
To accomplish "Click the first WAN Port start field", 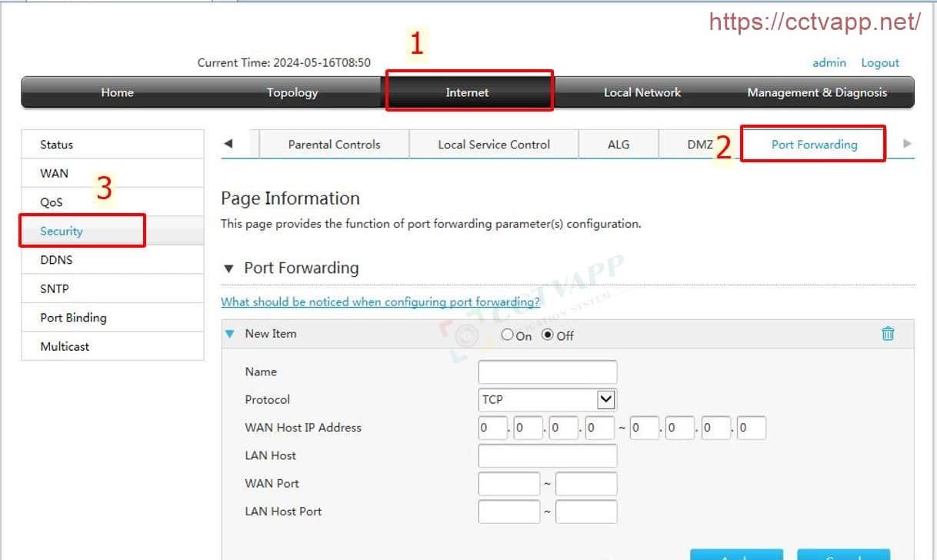I will click(x=509, y=484).
